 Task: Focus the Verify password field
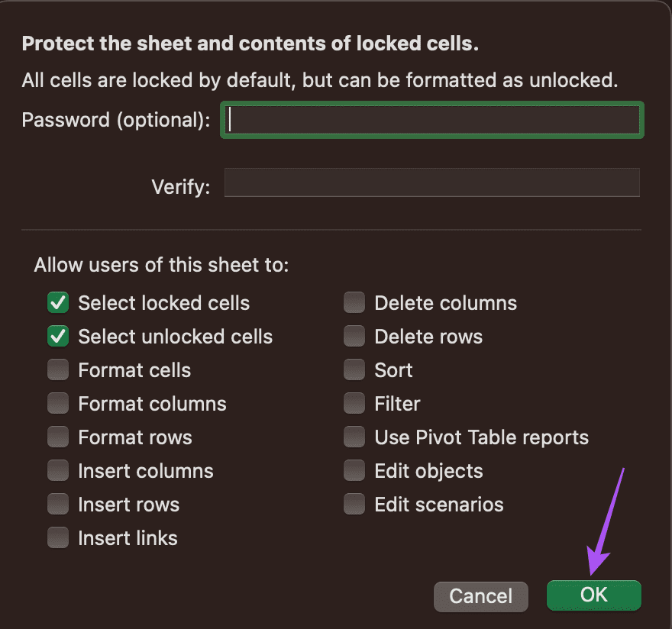[x=432, y=182]
